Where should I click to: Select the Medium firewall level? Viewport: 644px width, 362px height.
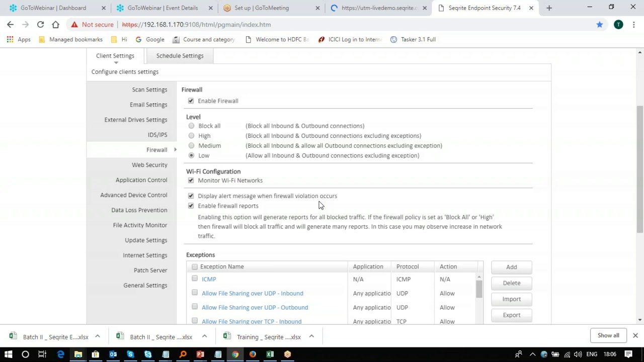pos(191,145)
